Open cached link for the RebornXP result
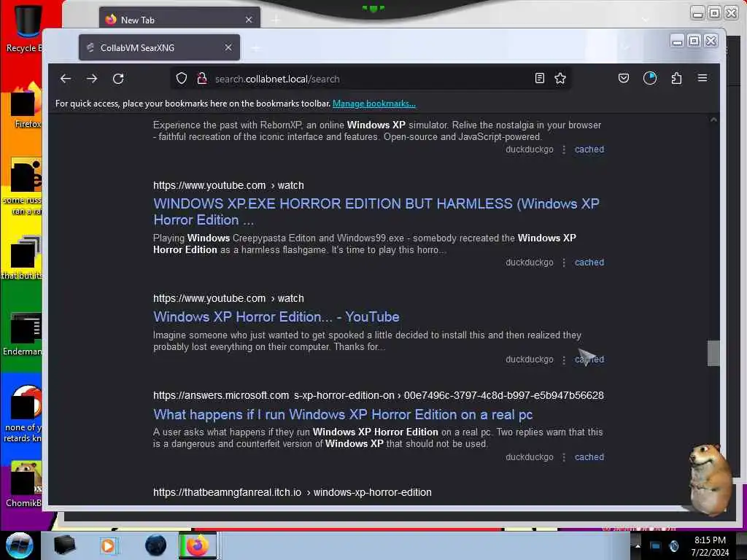The height and width of the screenshot is (560, 747). click(x=589, y=149)
